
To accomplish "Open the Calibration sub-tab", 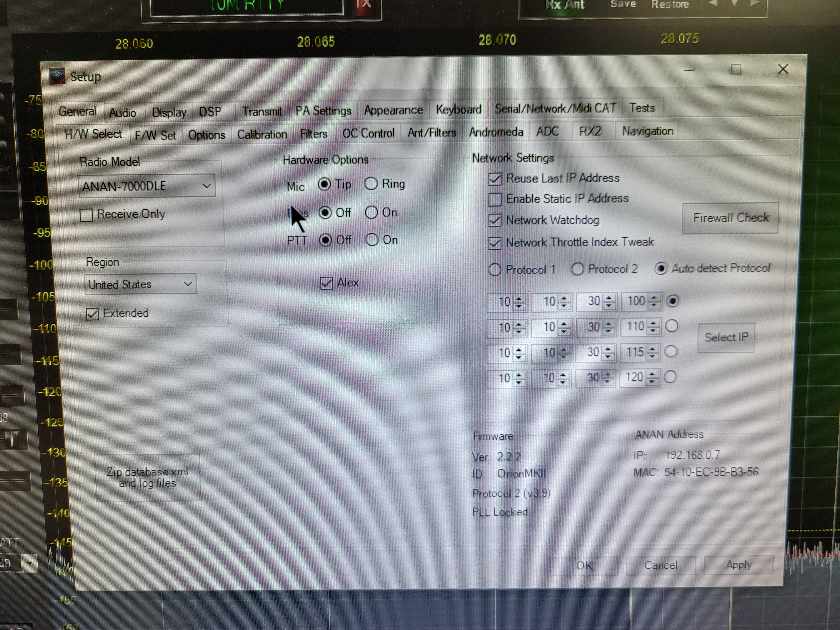I will tap(262, 134).
